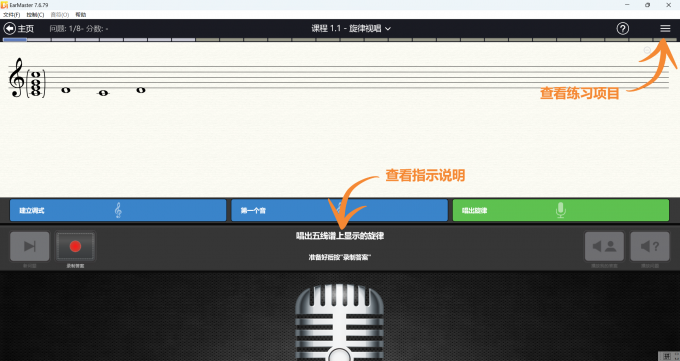This screenshot has width=680, height=361.
Task: Click the zoom-out icon on score area
Action: click(x=647, y=50)
